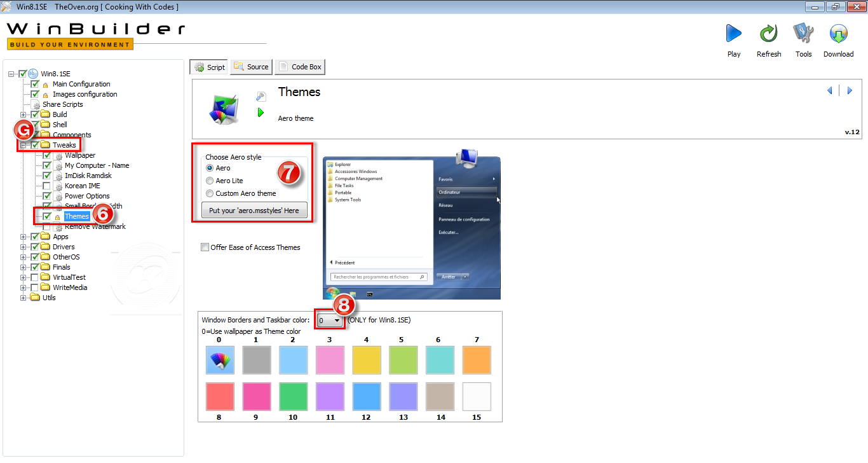Select the Remove Watermark script
The image size is (868, 463).
(x=95, y=226)
